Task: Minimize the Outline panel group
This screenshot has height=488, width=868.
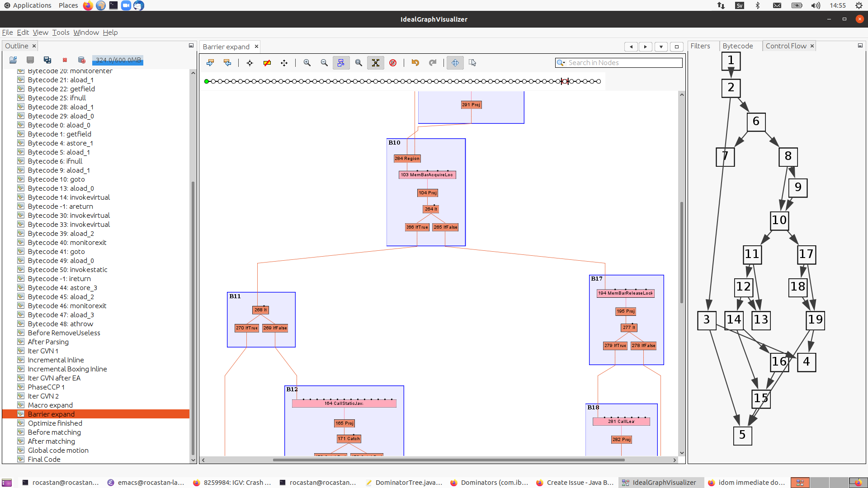Action: pyautogui.click(x=191, y=46)
